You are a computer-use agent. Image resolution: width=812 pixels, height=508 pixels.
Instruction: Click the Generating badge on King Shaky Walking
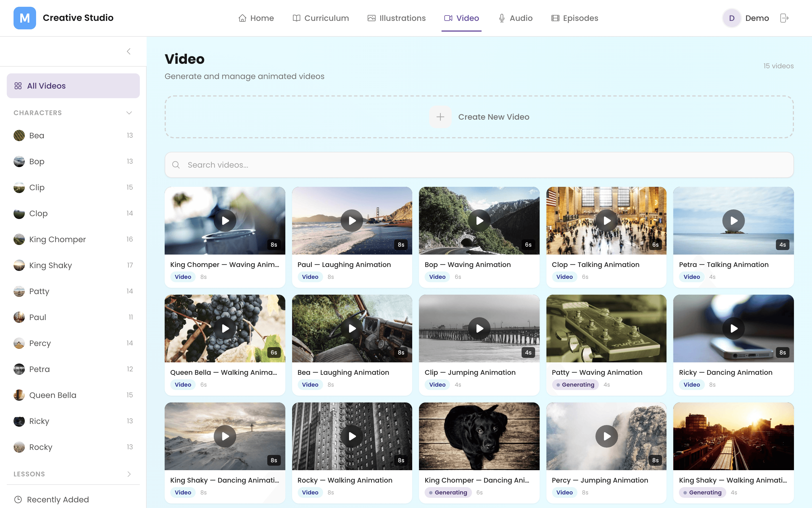[x=702, y=492]
